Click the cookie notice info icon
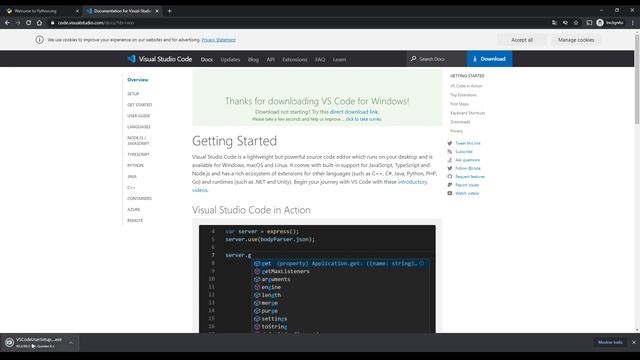Screen dimensions: 640x360 click(x=40, y=40)
